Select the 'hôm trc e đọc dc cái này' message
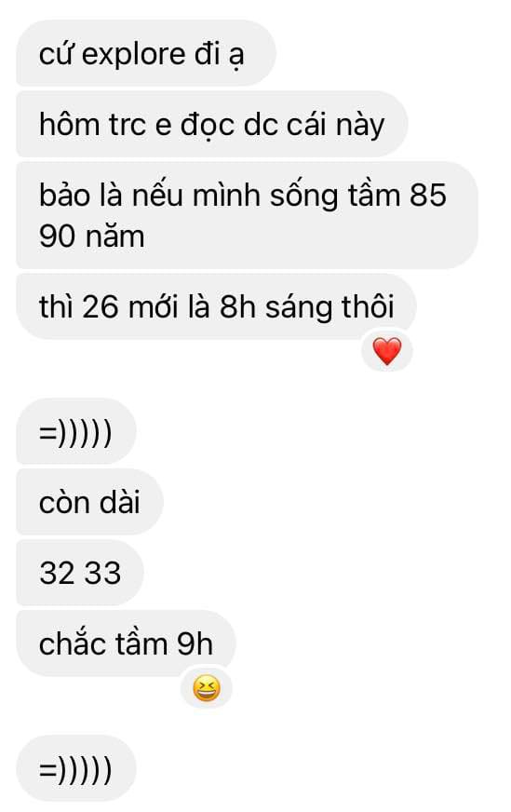The width and height of the screenshot is (511, 812). coord(212,124)
